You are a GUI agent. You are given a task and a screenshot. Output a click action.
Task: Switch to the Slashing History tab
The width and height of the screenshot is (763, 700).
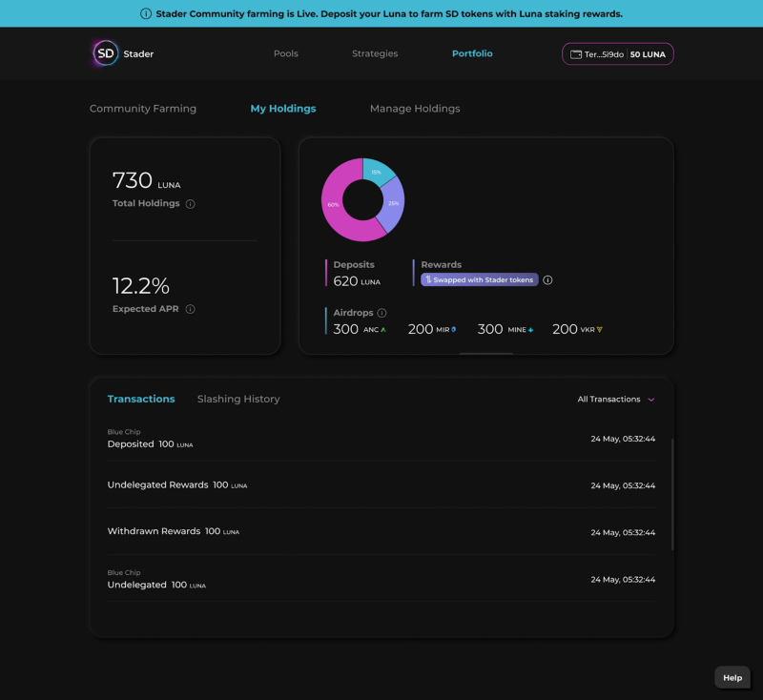tap(237, 399)
